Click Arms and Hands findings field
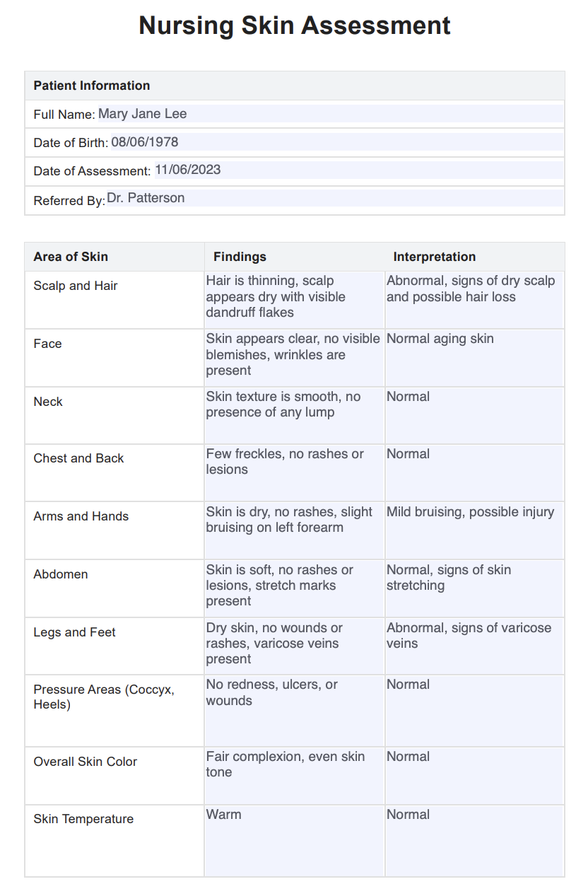The height and width of the screenshot is (884, 588). pos(294,531)
